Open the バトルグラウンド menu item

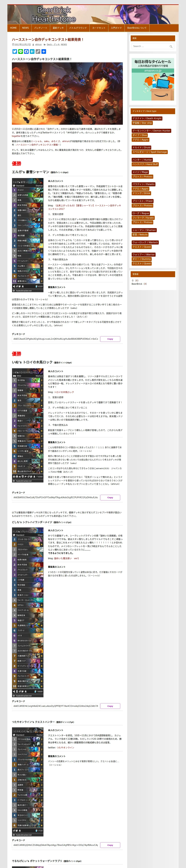tap(78, 28)
